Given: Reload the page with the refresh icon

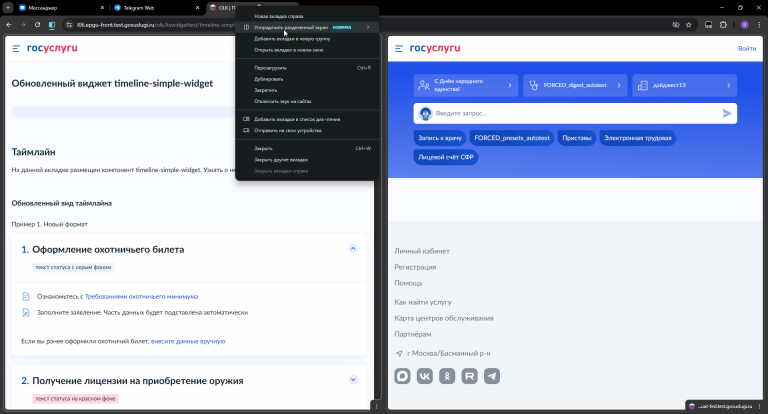Looking at the screenshot, I should [37, 24].
